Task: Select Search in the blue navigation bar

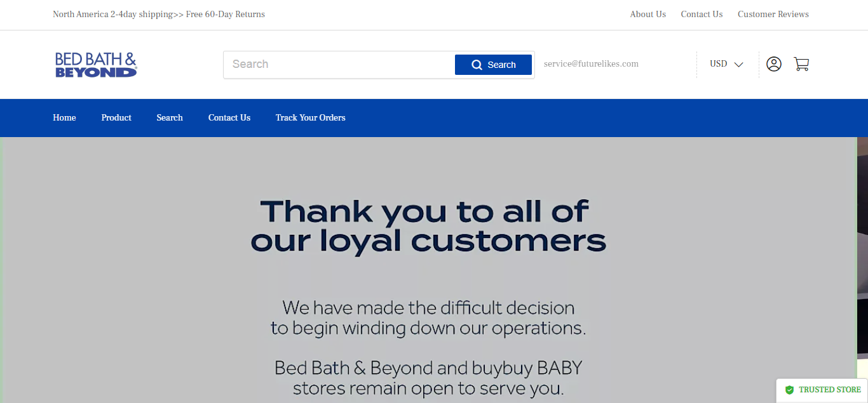Action: [x=170, y=117]
